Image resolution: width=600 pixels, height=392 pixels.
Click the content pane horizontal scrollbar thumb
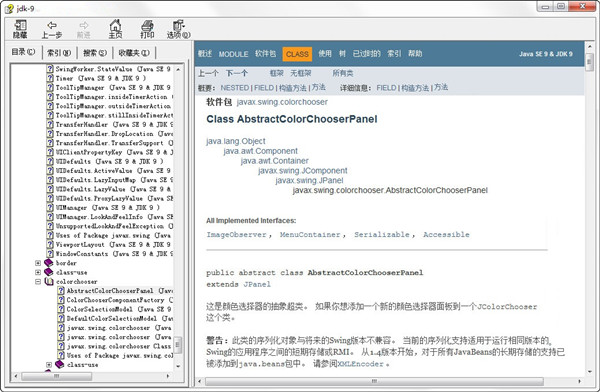374,381
